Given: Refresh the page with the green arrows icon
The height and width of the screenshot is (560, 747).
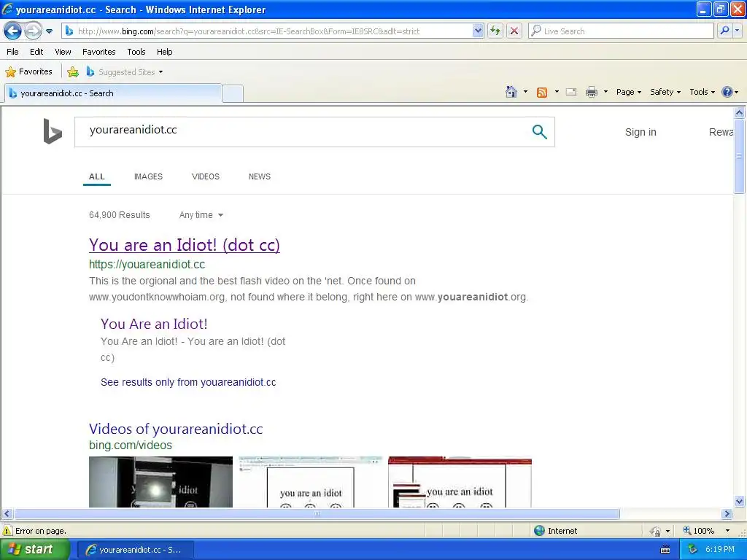Looking at the screenshot, I should pyautogui.click(x=495, y=31).
